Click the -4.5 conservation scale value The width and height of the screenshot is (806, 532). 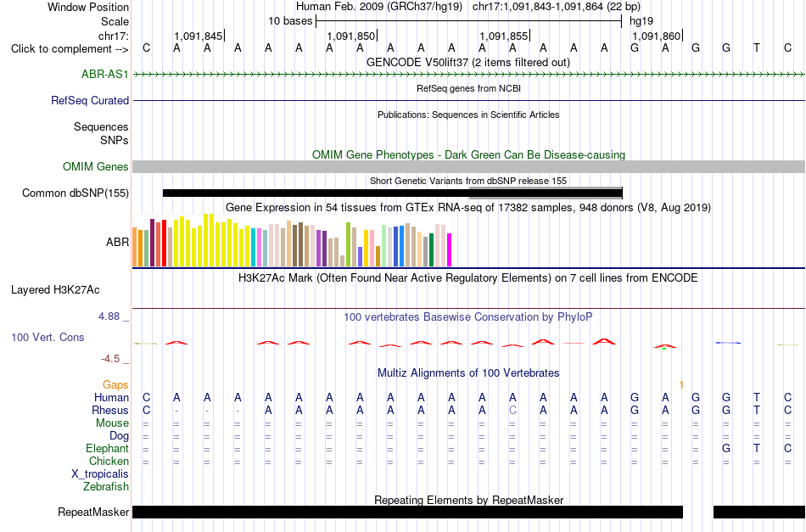coord(110,358)
